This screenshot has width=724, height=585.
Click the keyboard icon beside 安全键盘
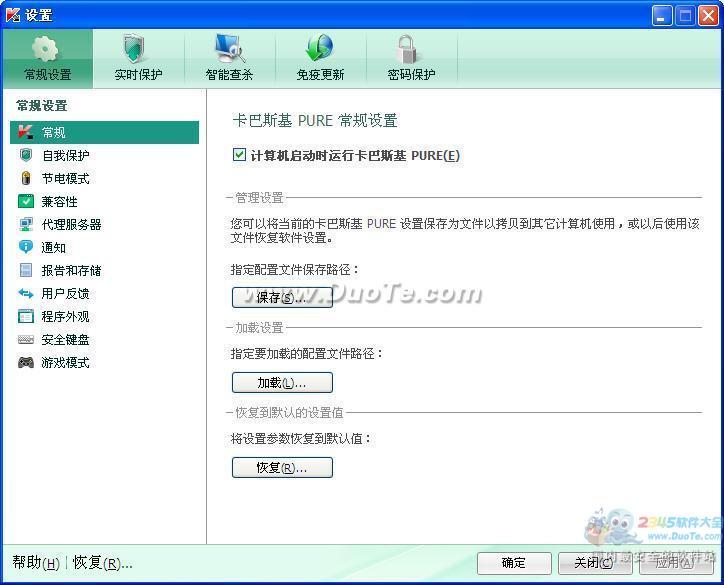26,340
